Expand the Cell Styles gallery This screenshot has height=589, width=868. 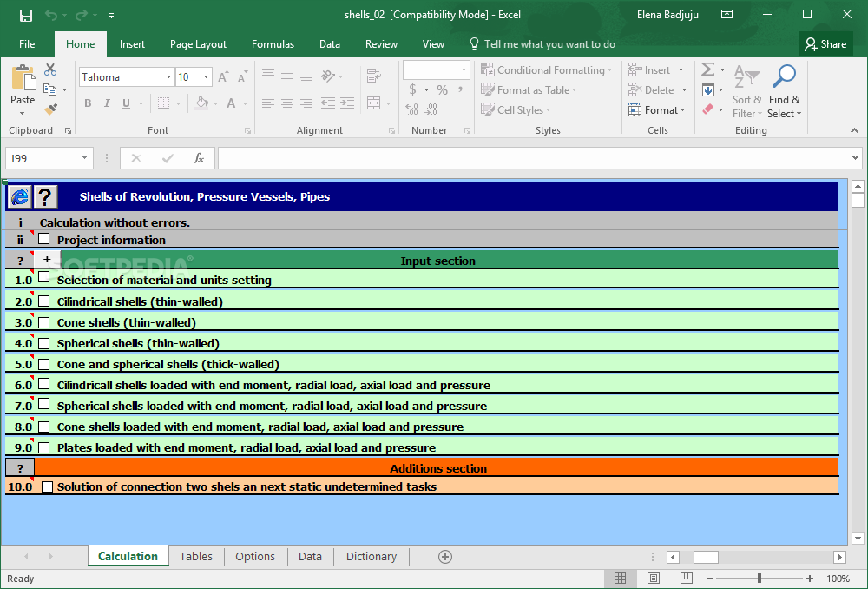point(516,110)
